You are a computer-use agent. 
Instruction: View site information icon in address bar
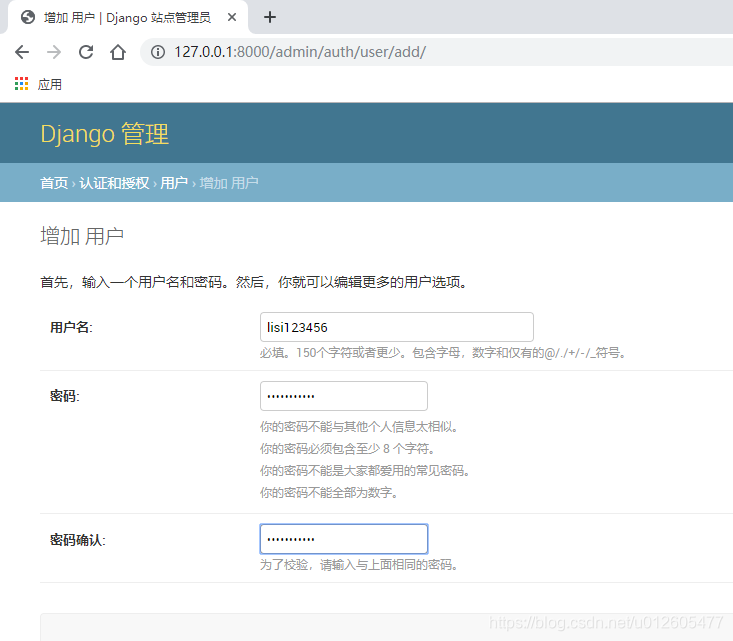click(x=158, y=52)
